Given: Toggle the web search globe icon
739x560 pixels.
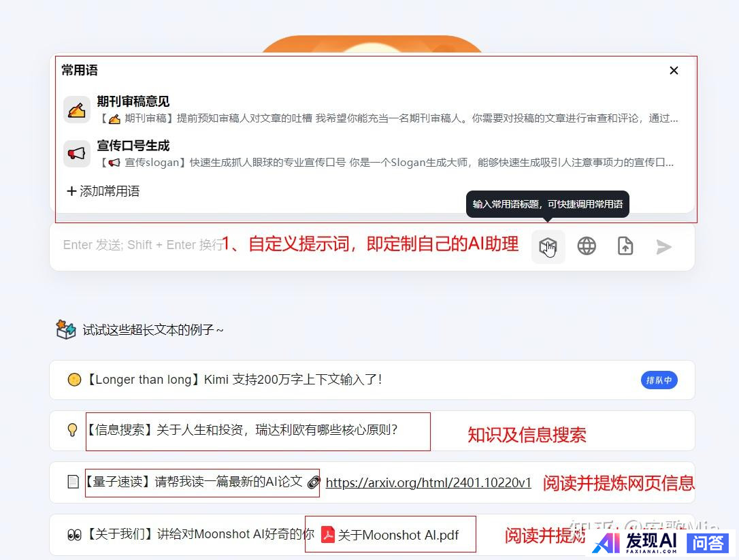Looking at the screenshot, I should (x=587, y=246).
